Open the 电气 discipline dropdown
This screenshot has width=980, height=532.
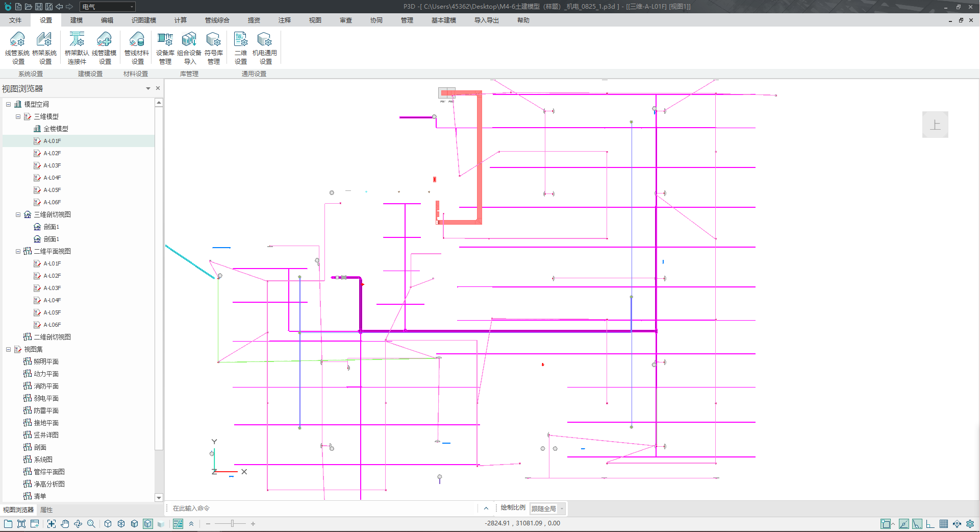pyautogui.click(x=108, y=7)
